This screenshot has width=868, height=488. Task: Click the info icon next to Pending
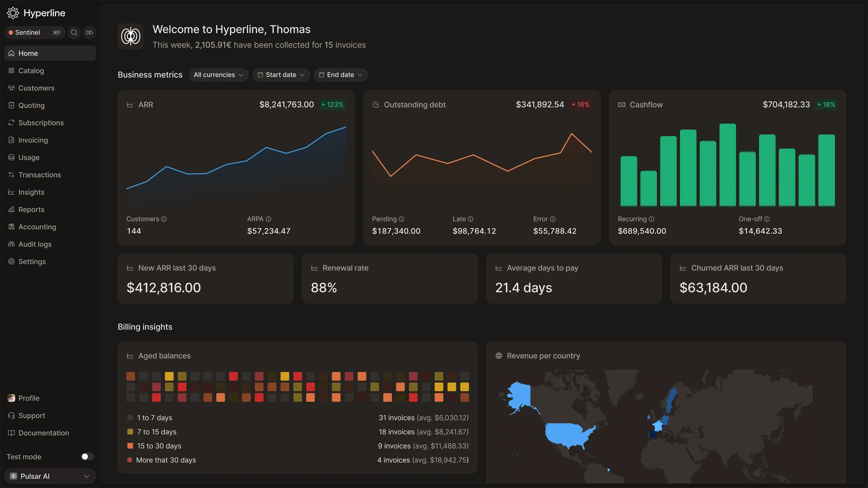tap(401, 219)
